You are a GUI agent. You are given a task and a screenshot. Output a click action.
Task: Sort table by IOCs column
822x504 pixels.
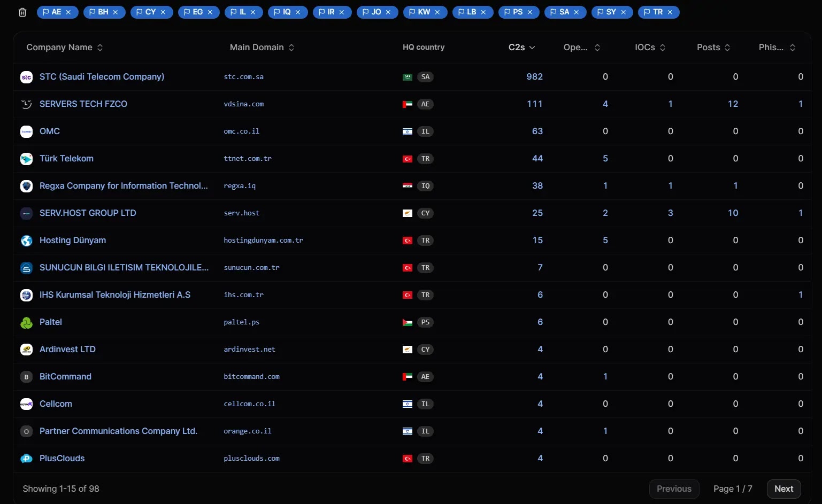point(650,48)
